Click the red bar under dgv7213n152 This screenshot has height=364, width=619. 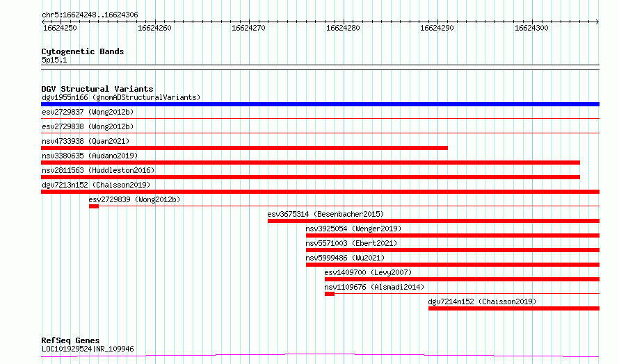pos(320,192)
